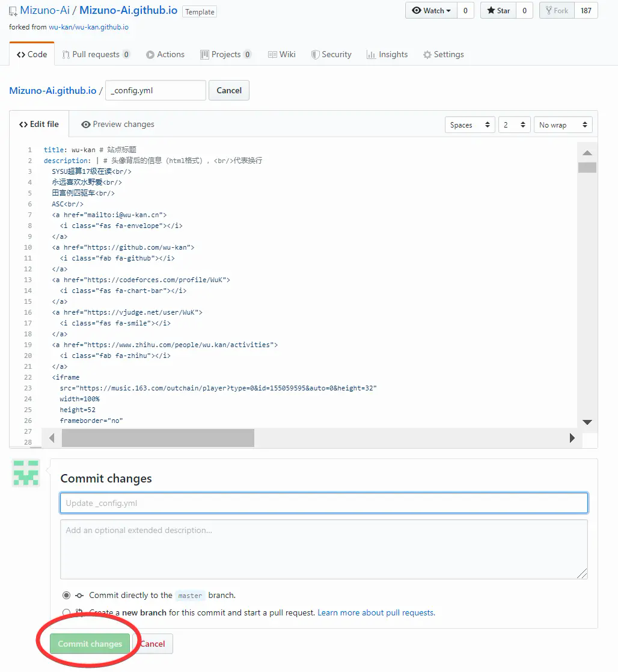Viewport: 618px width, 672px height.
Task: Click the brackets icon on Edit file tab
Action: pyautogui.click(x=23, y=125)
